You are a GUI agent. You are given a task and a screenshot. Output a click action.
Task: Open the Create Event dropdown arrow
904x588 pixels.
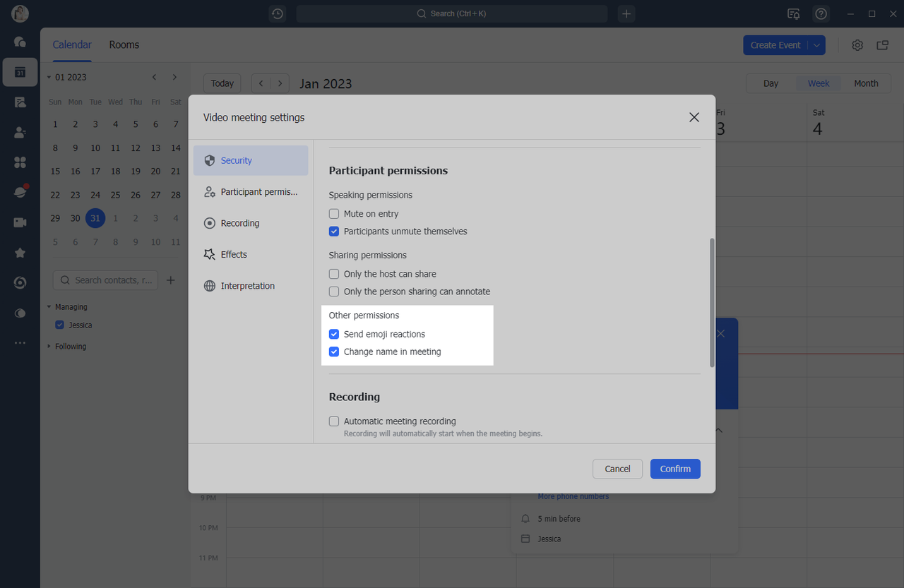pyautogui.click(x=816, y=45)
